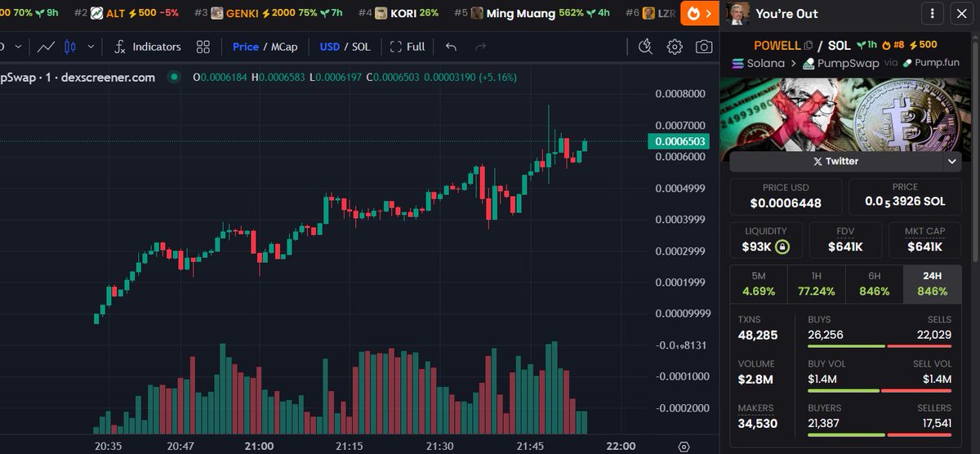Select the 24H stats tab
Screen dimensions: 980x454
pyautogui.click(x=932, y=284)
